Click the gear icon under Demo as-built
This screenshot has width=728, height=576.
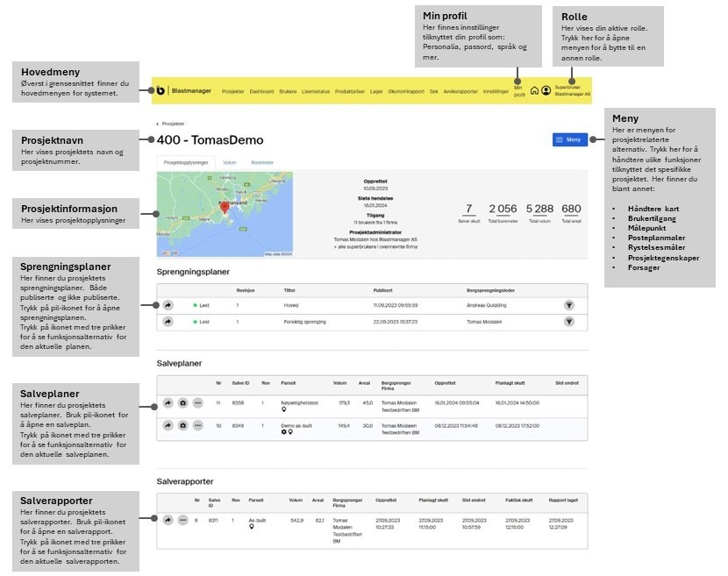(x=283, y=432)
